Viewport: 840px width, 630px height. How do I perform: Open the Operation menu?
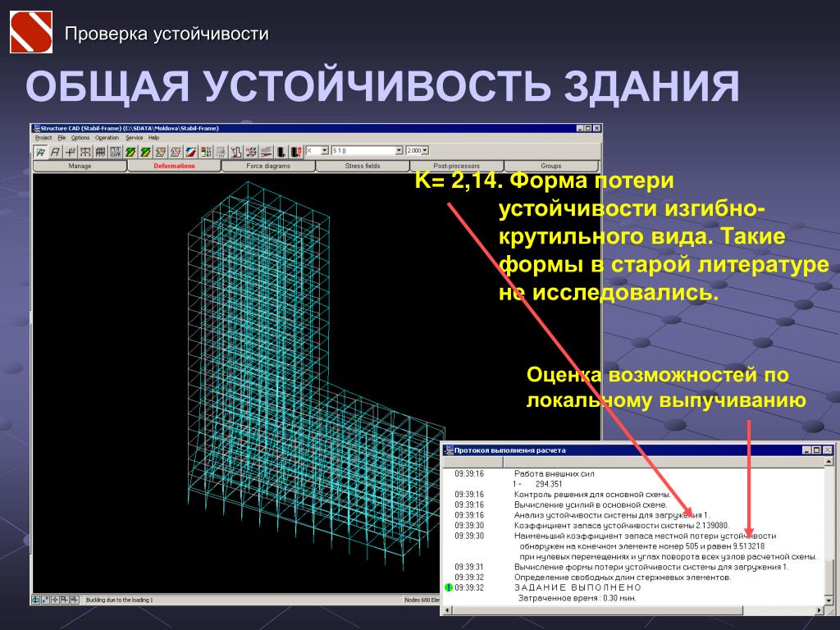click(x=107, y=138)
